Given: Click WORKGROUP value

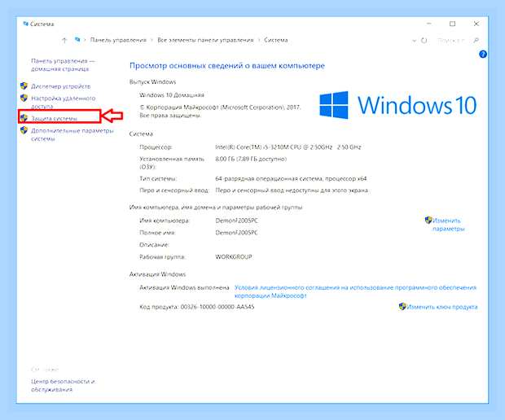Looking at the screenshot, I should point(234,257).
